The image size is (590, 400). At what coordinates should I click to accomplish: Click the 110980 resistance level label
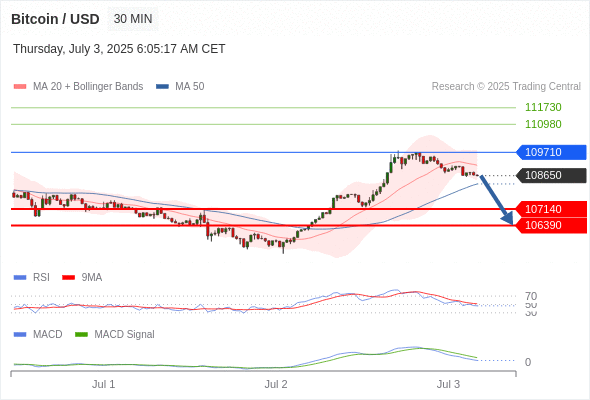(x=543, y=124)
